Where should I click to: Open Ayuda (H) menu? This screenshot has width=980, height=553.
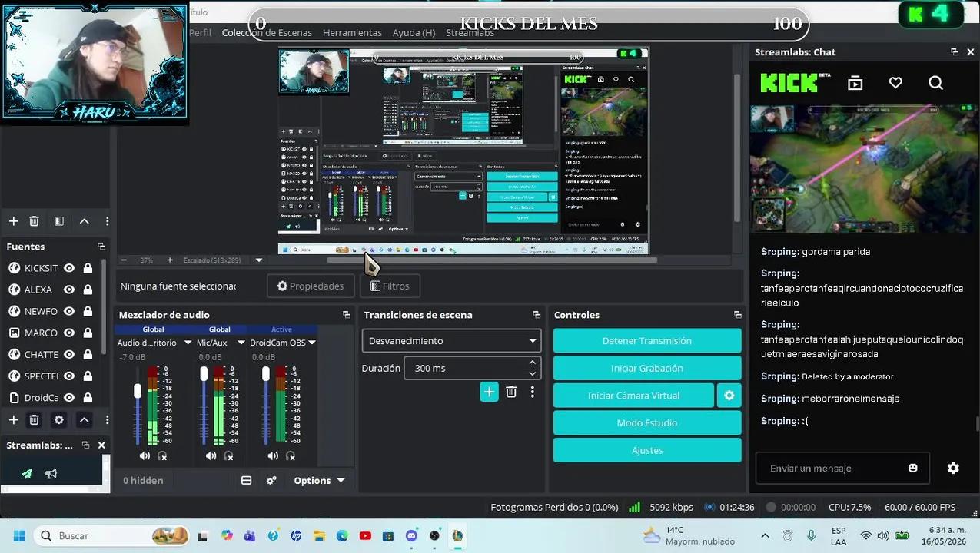(414, 32)
